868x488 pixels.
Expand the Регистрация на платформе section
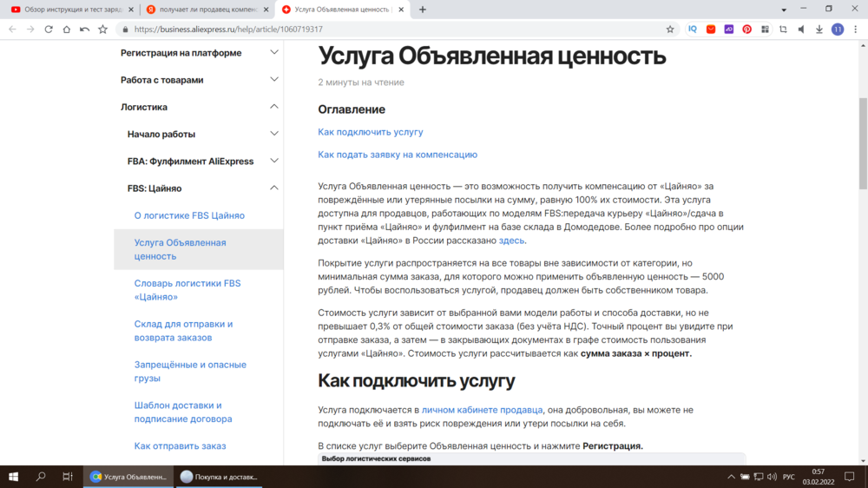(274, 53)
